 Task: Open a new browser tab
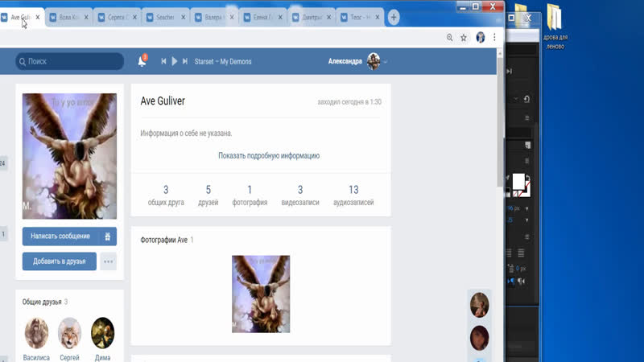point(394,17)
